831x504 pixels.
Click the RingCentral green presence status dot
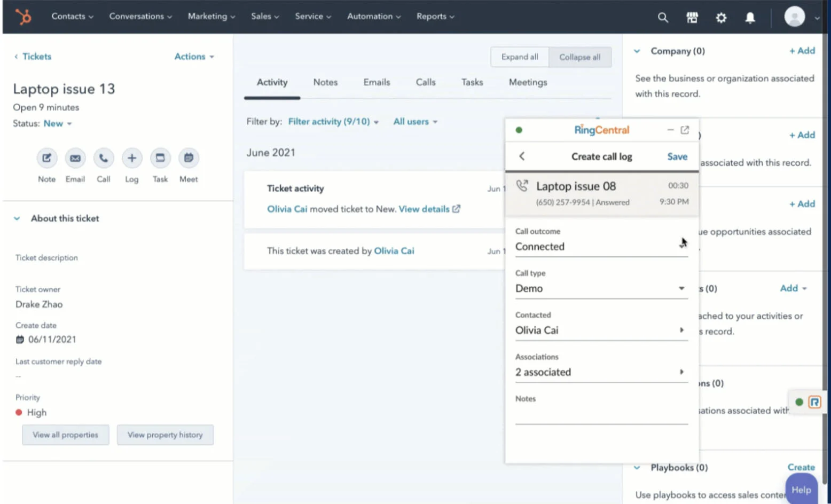(x=519, y=130)
